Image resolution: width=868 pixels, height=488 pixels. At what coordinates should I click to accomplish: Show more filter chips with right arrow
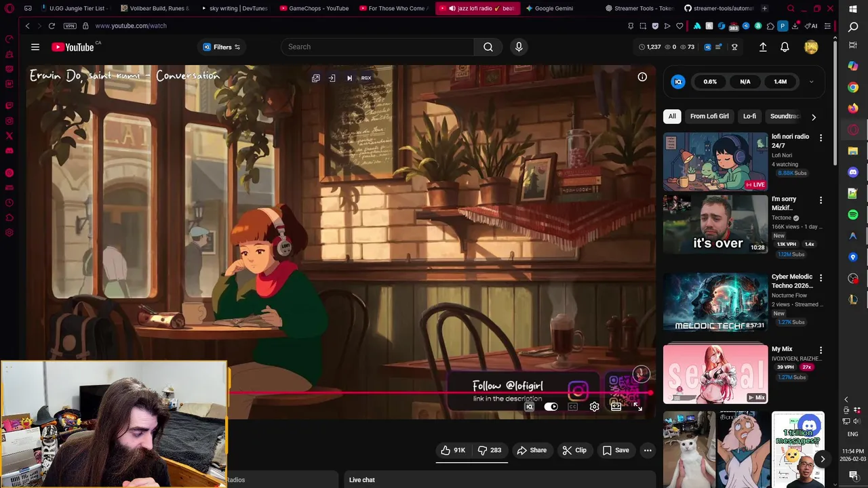click(814, 117)
